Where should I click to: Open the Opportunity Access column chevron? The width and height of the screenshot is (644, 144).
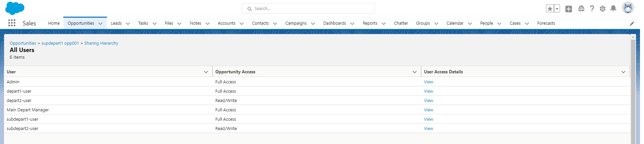tap(415, 72)
